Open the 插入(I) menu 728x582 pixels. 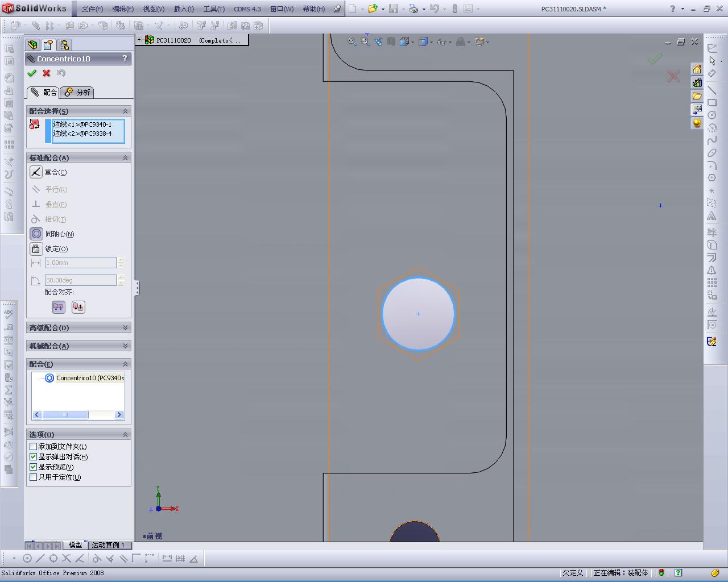184,9
